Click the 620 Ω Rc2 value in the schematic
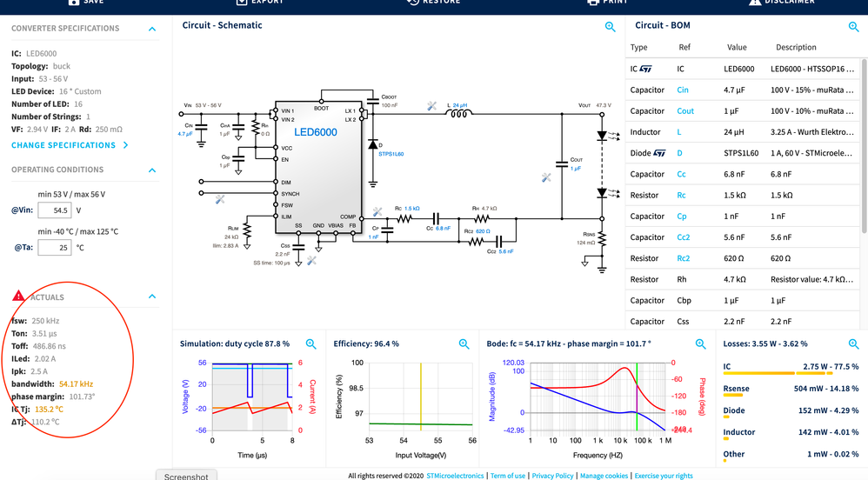This screenshot has width=868, height=480. coord(483,230)
